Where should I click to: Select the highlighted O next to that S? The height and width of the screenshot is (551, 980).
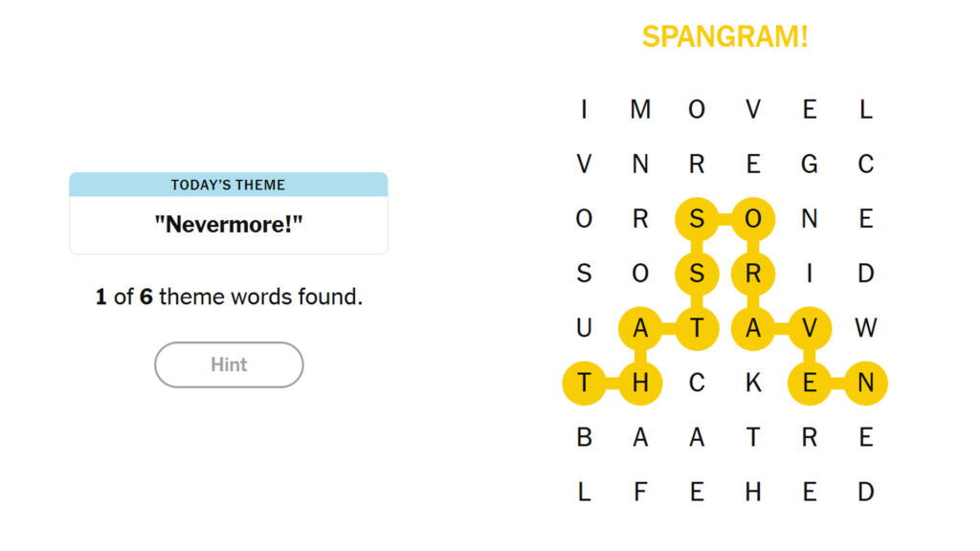click(752, 219)
